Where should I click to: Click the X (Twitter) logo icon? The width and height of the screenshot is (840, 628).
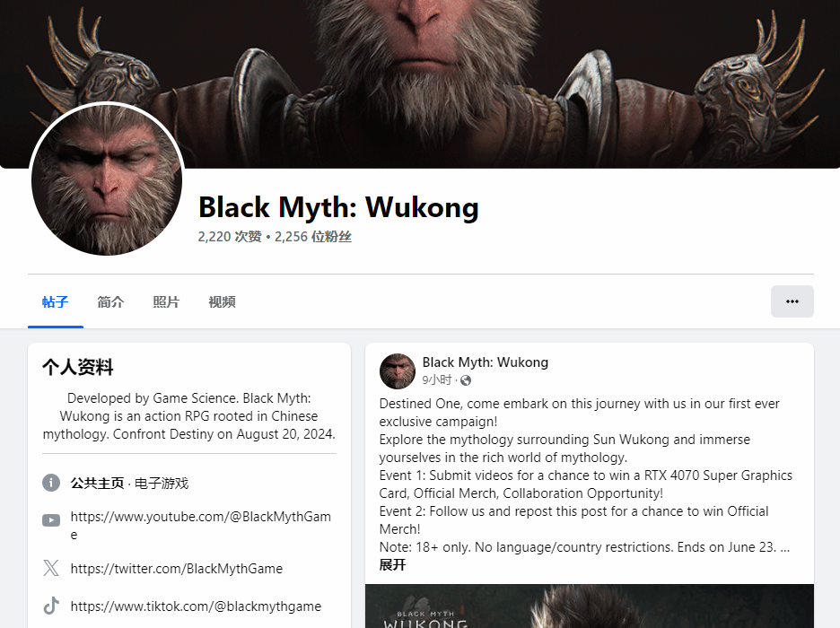pos(51,568)
